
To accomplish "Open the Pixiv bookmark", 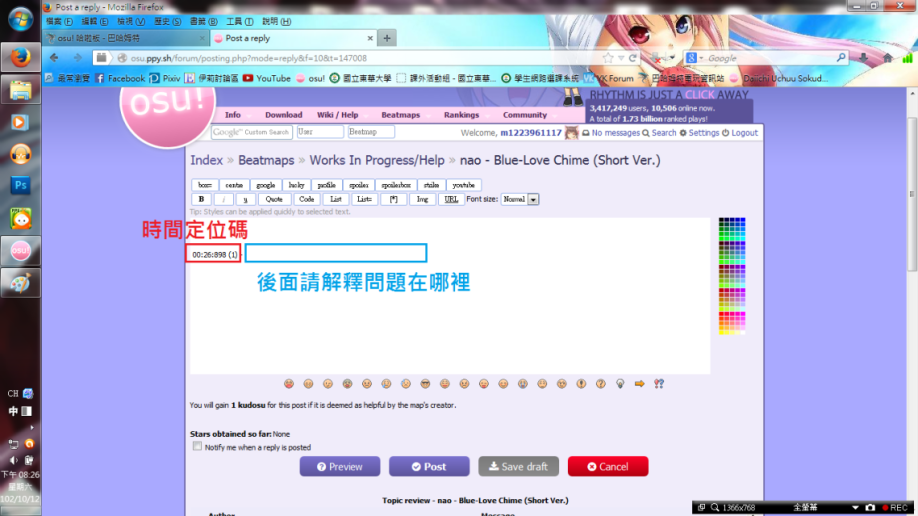I will pyautogui.click(x=165, y=78).
